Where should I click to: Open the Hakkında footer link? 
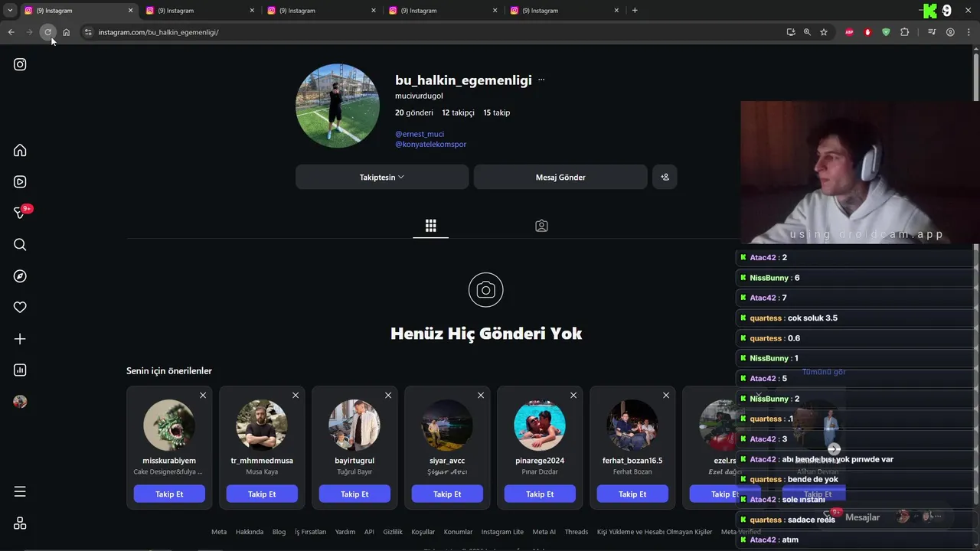coord(250,532)
